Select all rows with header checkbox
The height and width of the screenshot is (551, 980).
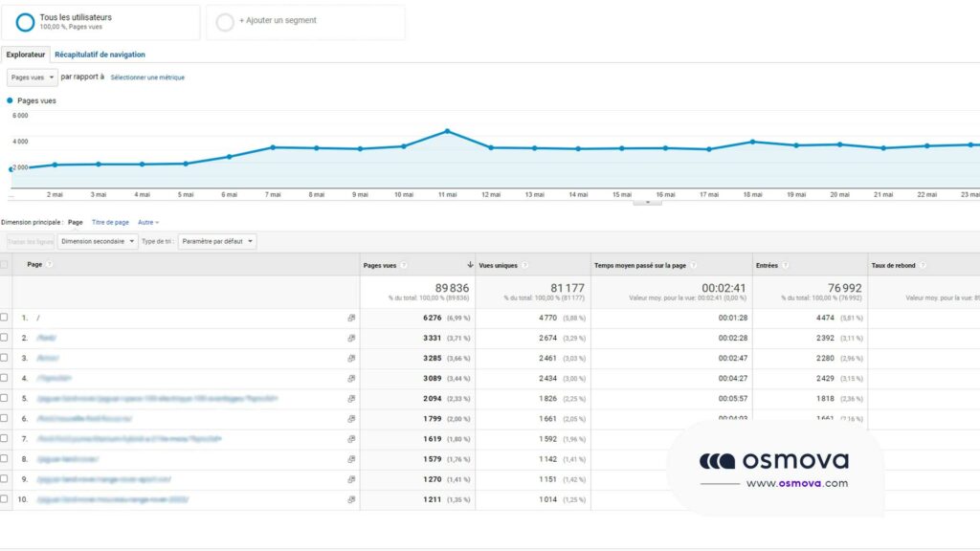(4, 265)
